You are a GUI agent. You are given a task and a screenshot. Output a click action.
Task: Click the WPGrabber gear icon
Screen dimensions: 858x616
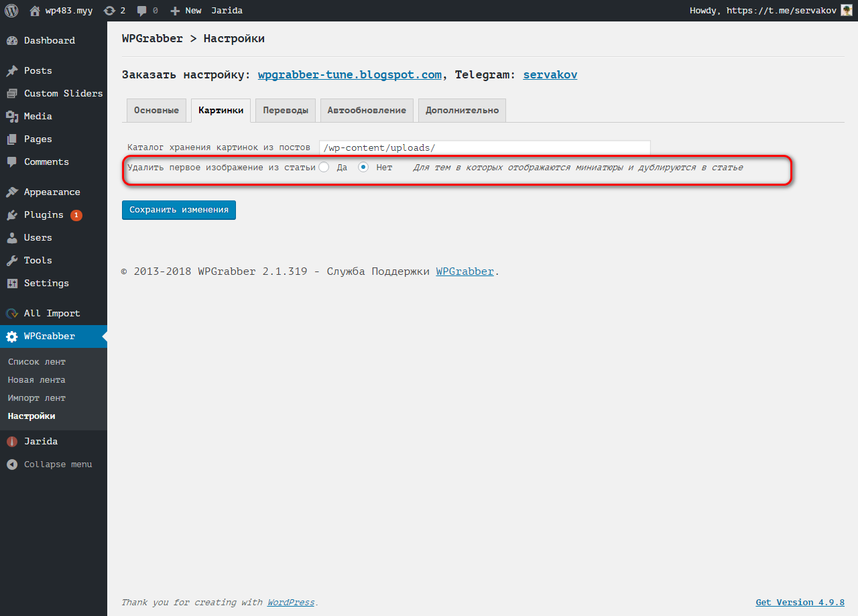click(x=12, y=336)
